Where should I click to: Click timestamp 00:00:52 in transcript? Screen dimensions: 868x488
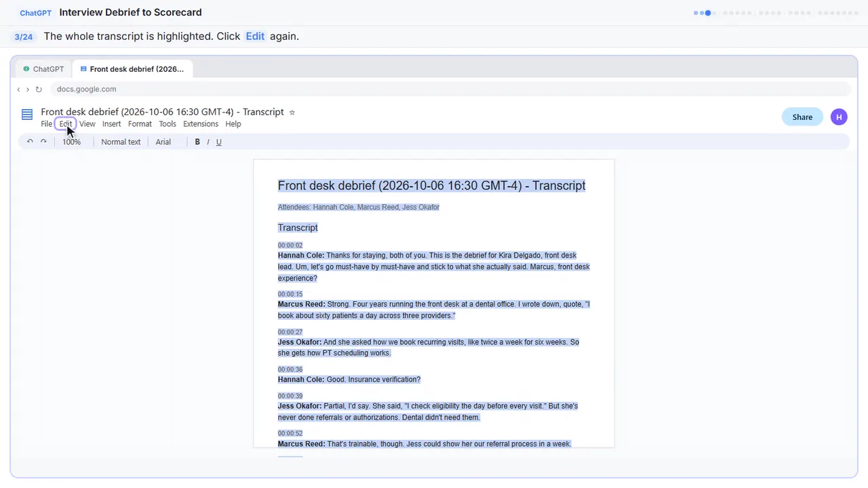click(290, 433)
